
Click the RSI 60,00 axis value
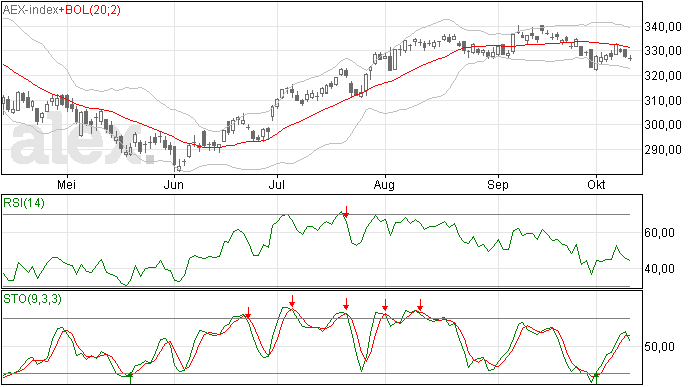(x=660, y=233)
